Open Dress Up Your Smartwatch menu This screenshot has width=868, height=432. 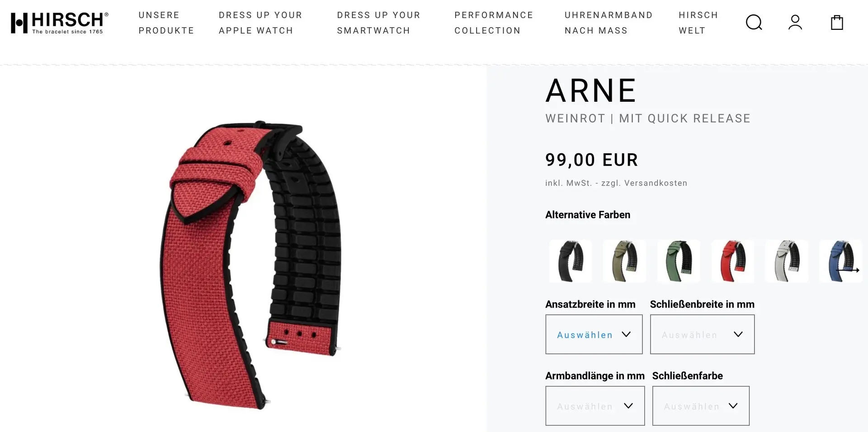378,23
